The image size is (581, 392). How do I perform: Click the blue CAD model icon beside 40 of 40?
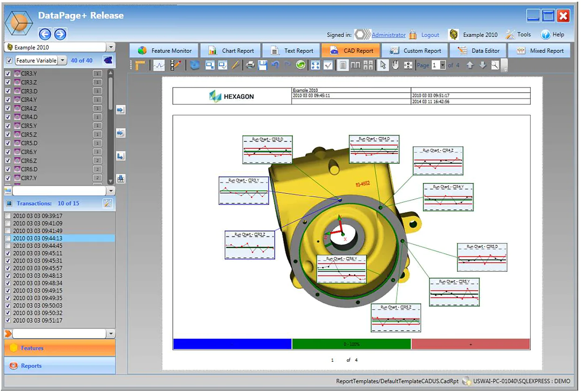[108, 60]
